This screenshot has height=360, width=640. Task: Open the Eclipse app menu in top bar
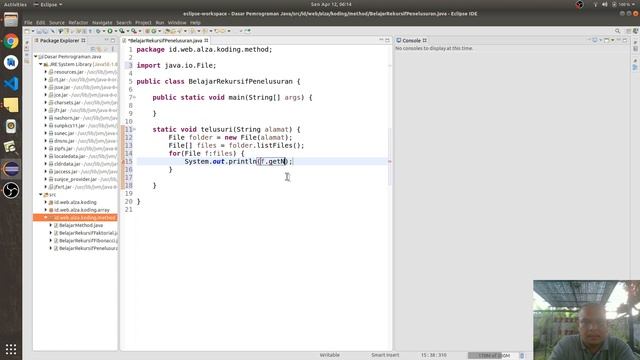pos(48,4)
